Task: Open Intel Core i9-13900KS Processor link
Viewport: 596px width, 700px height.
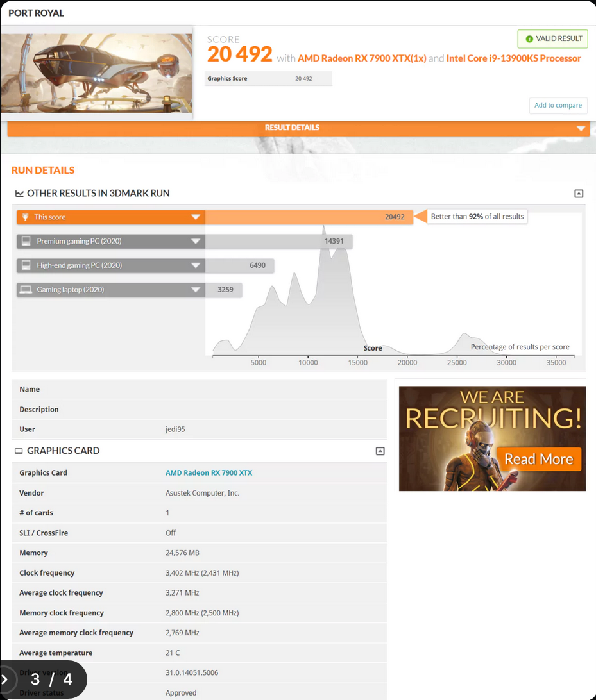Action: tap(513, 58)
